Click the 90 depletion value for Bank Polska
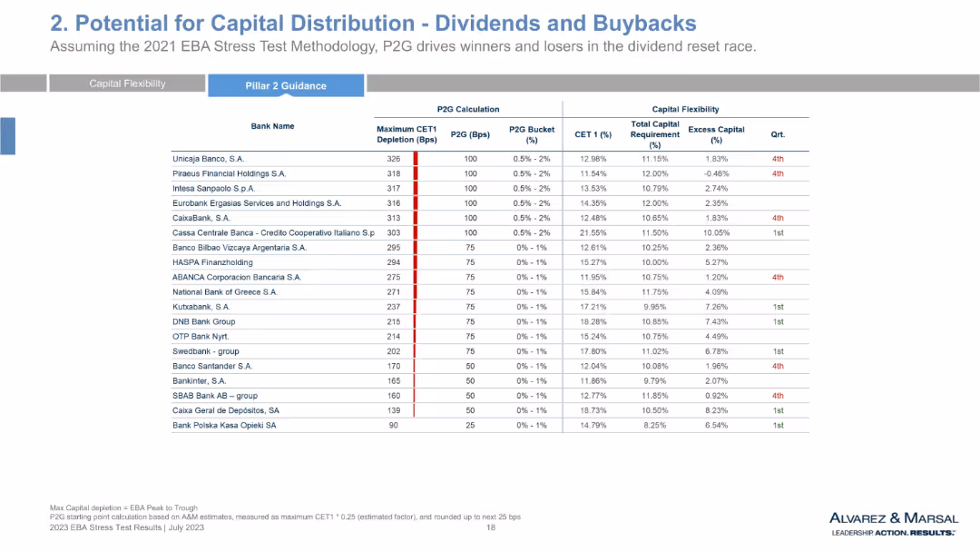The height and width of the screenshot is (551, 980). point(393,426)
